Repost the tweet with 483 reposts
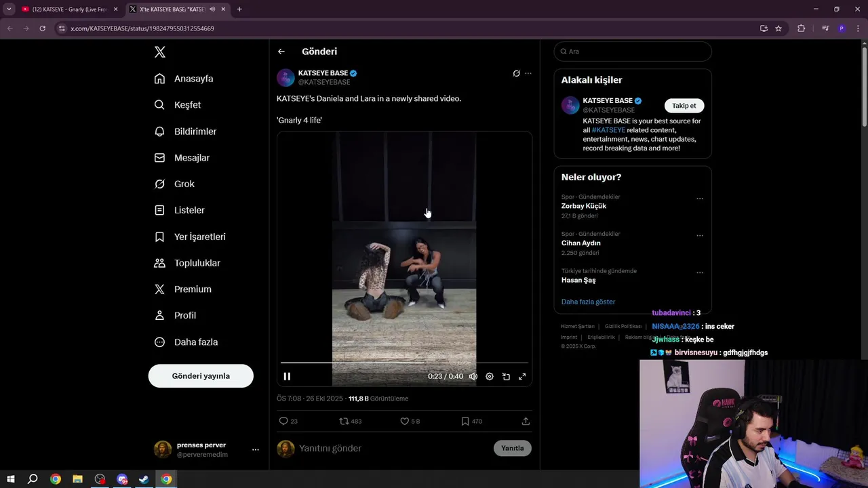The width and height of the screenshot is (868, 488). [344, 421]
